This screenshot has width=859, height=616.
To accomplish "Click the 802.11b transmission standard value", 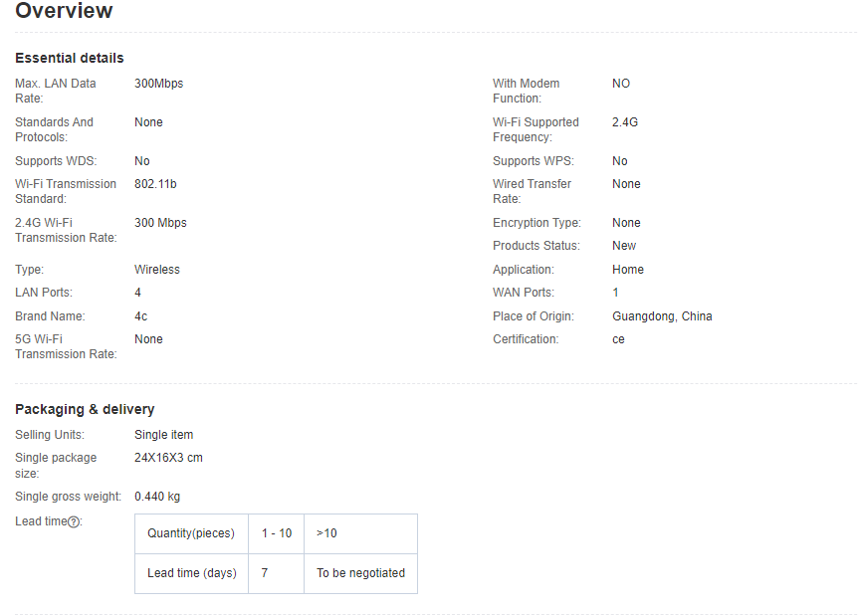I will point(155,184).
